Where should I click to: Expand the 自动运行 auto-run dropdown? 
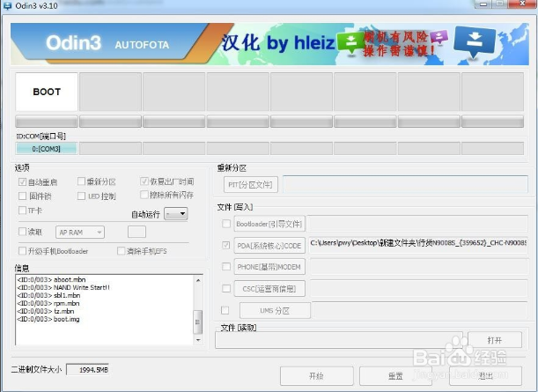coord(175,213)
